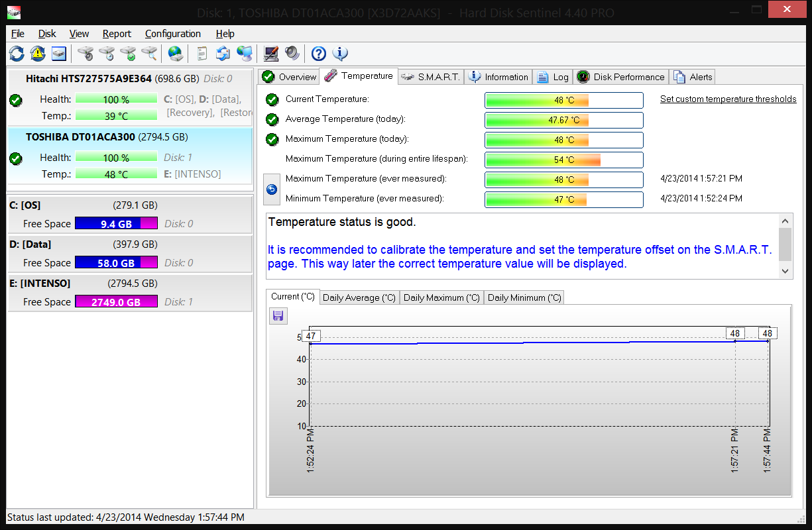Click the TOSHIBA Temp. 48 °C bar
This screenshot has width=812, height=530.
(116, 174)
